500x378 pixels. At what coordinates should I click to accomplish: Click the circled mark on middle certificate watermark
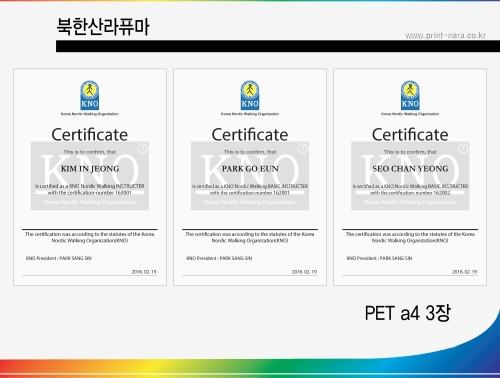coord(303,148)
